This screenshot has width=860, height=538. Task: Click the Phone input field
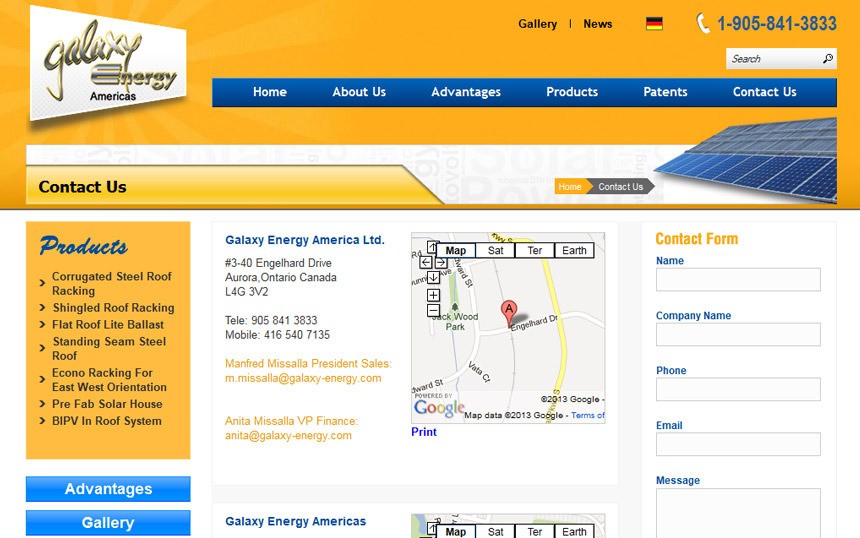point(738,389)
